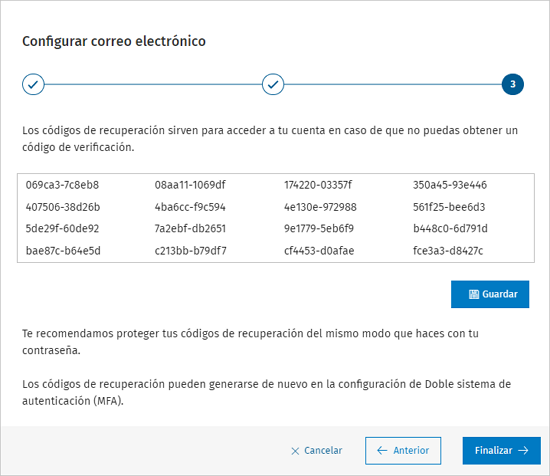Click the first completed step checkmark
550x476 pixels.
point(33,84)
